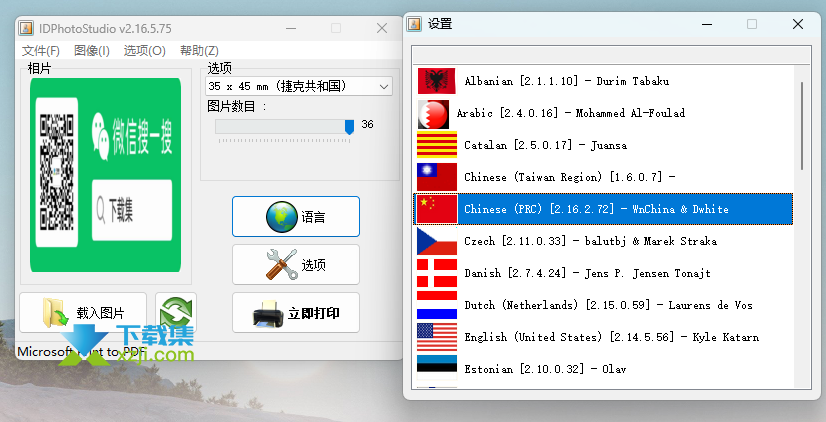The image size is (826, 422).
Task: Click the Albanian flag icon
Action: 437,81
